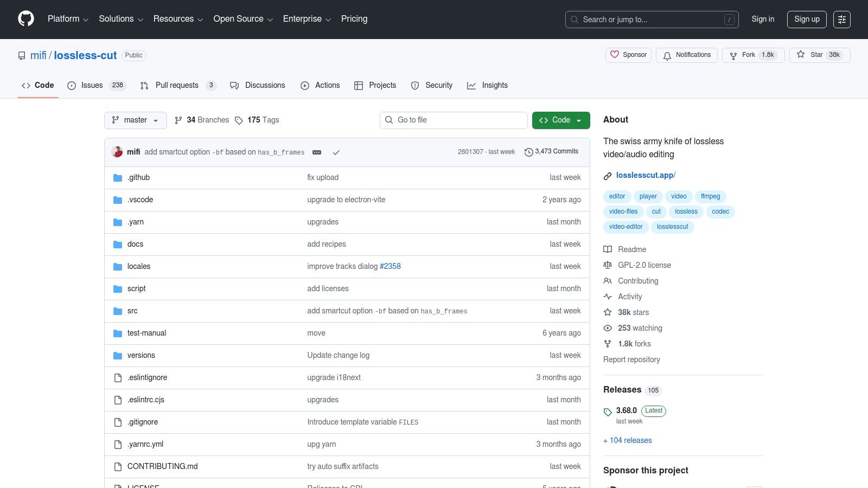This screenshot has height=488, width=868.
Task: Click the CONTRIBUTING.md file icon
Action: (x=118, y=467)
